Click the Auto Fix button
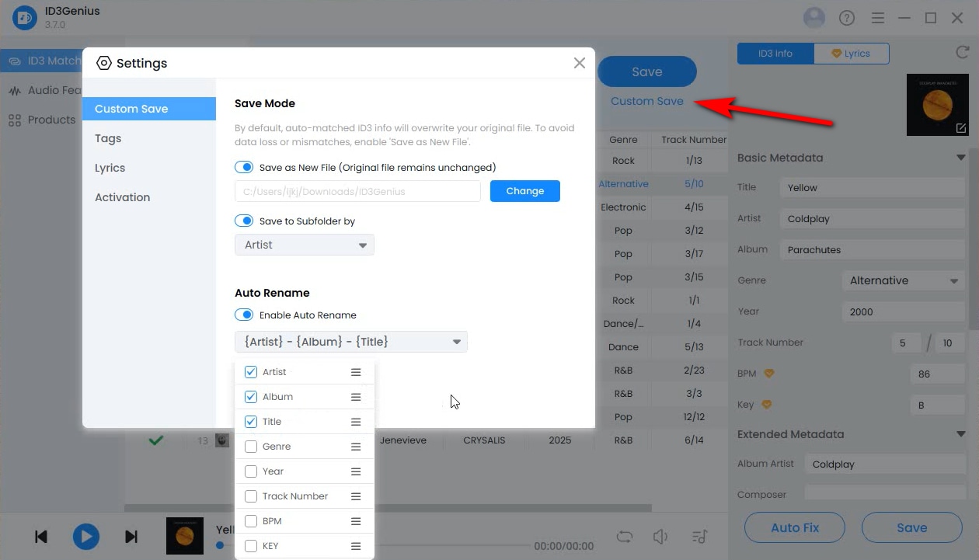 (x=794, y=527)
